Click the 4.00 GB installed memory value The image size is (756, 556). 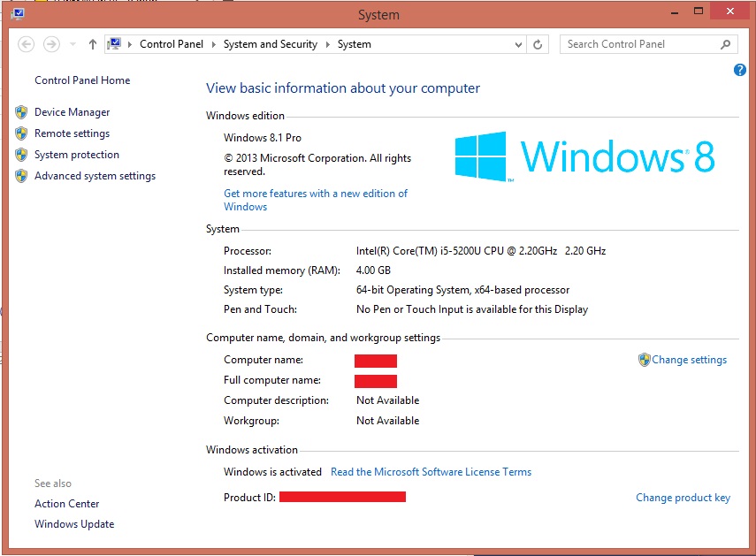(x=373, y=270)
